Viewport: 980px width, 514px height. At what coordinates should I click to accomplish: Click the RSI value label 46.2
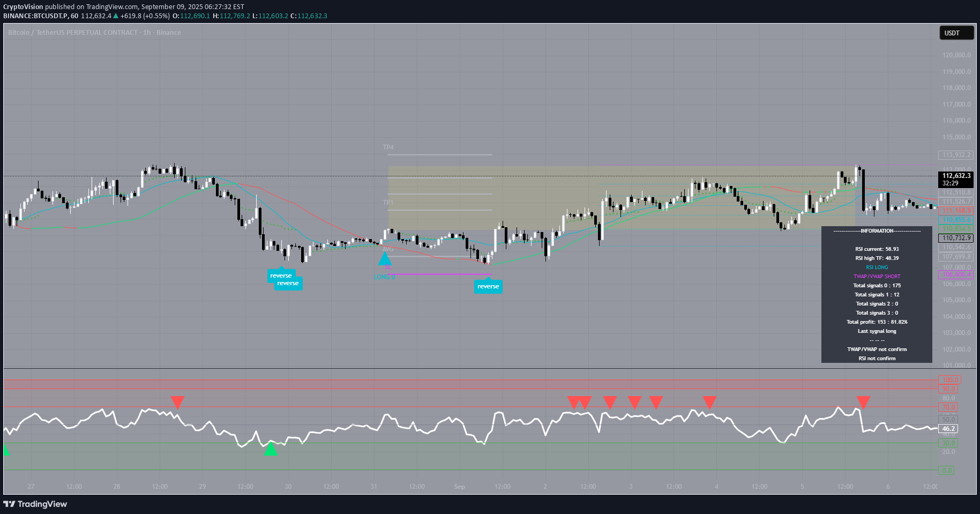coord(949,429)
